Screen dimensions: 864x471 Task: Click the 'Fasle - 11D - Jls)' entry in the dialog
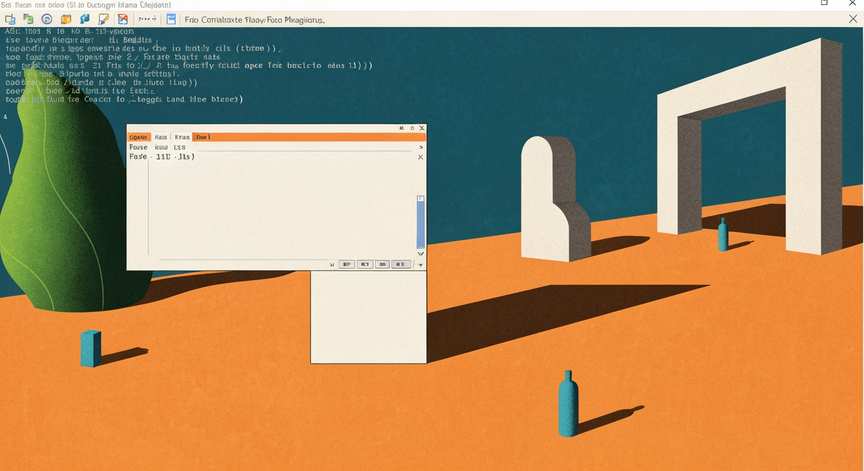click(162, 156)
